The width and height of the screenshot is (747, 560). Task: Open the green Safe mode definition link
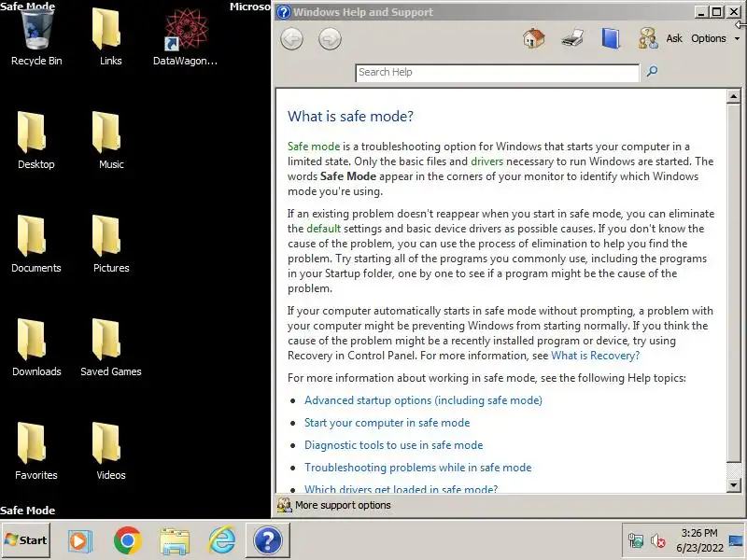(314, 147)
